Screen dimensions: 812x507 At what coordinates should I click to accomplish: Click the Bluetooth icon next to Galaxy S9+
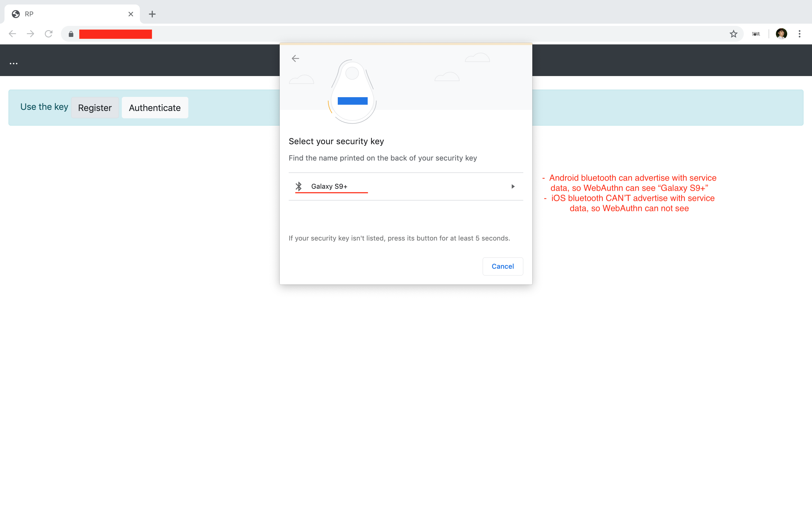[299, 186]
